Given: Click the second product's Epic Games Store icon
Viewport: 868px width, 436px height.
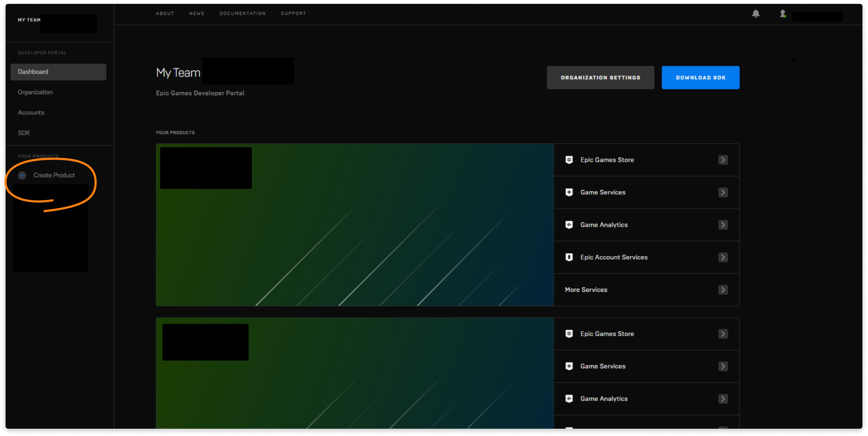Looking at the screenshot, I should [x=569, y=334].
